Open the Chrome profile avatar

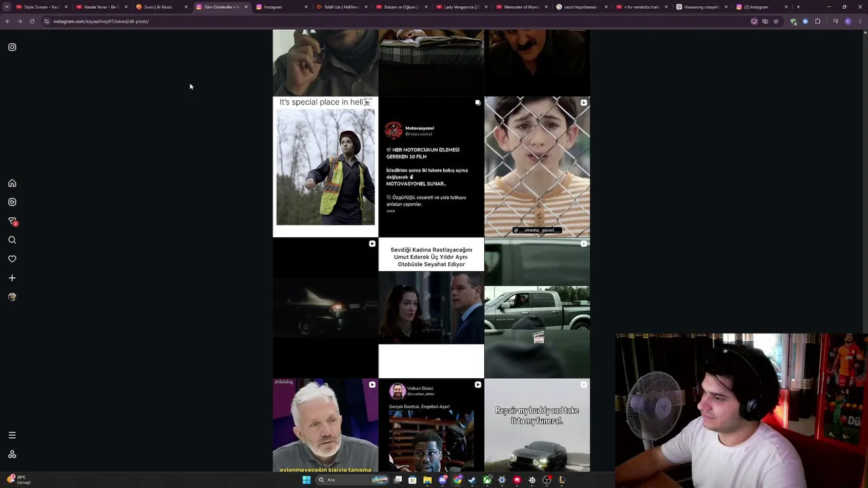point(848,21)
